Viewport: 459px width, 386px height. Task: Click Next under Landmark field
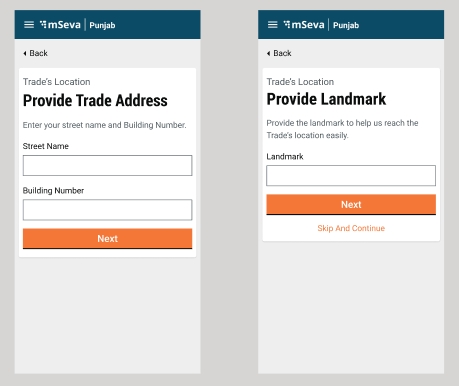351,205
